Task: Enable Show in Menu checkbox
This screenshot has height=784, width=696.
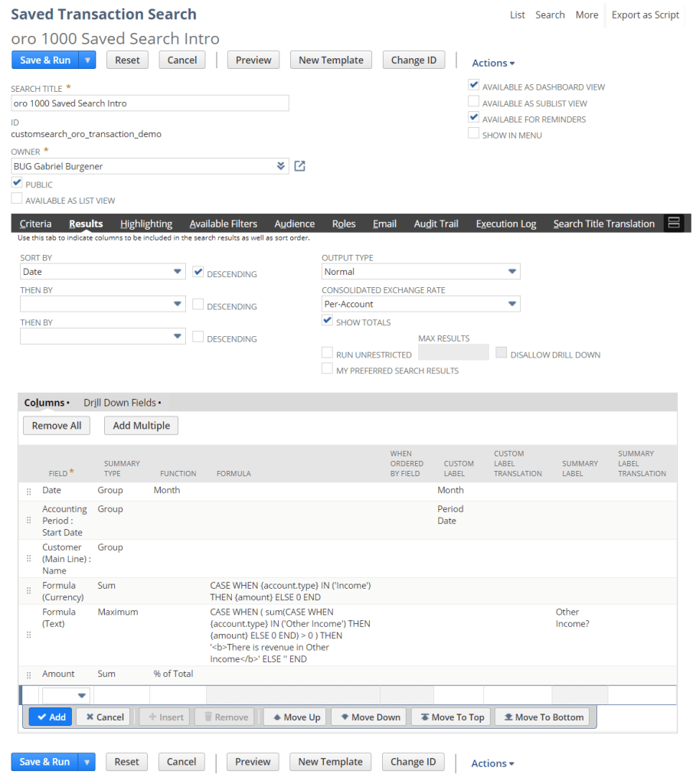Action: pos(473,133)
